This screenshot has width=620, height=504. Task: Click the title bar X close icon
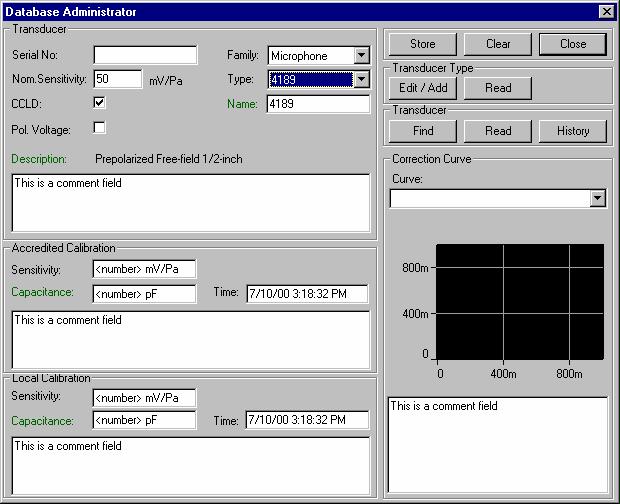coord(606,12)
